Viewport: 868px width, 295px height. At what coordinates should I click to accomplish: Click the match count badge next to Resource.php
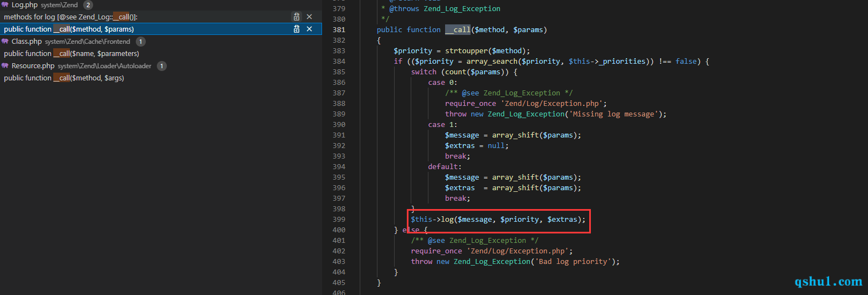click(162, 66)
